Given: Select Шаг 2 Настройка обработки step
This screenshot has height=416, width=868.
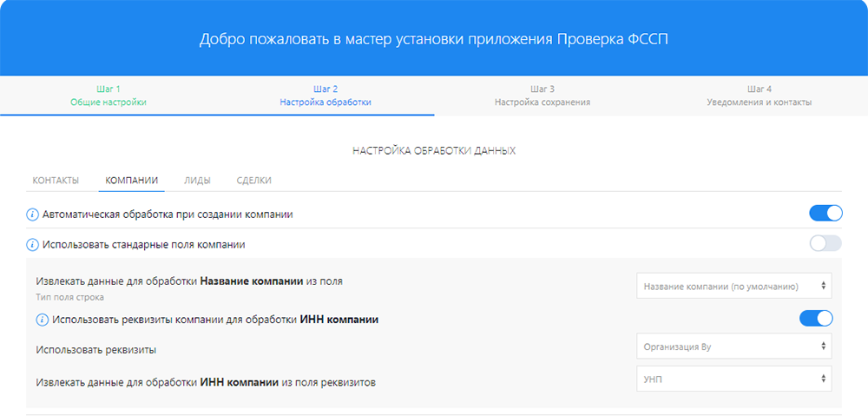Looking at the screenshot, I should coord(325,96).
